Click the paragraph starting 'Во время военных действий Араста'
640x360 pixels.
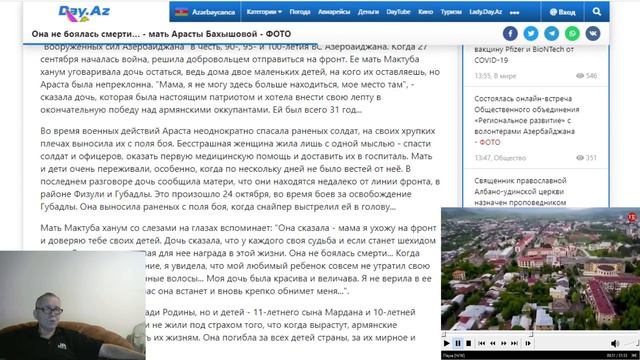[x=240, y=169]
